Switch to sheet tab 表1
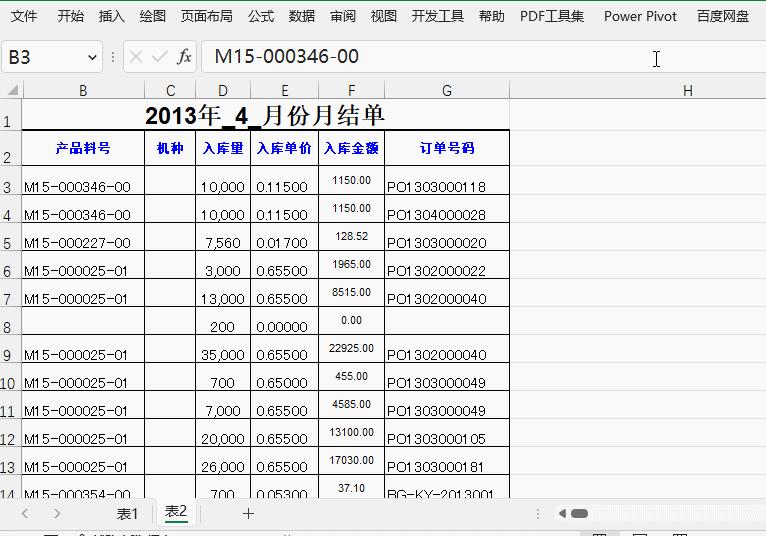 point(127,514)
